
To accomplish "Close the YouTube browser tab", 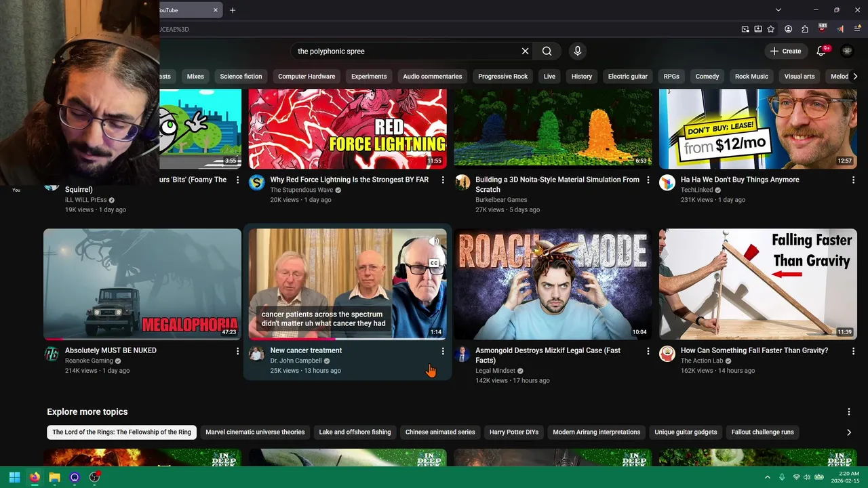I will pyautogui.click(x=216, y=10).
